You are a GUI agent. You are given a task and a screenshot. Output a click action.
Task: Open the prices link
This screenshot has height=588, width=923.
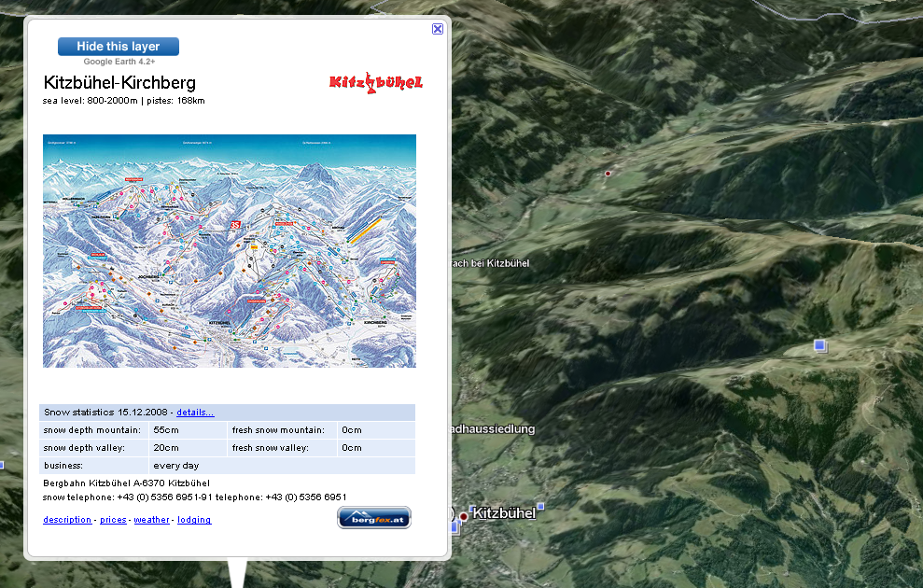113,520
